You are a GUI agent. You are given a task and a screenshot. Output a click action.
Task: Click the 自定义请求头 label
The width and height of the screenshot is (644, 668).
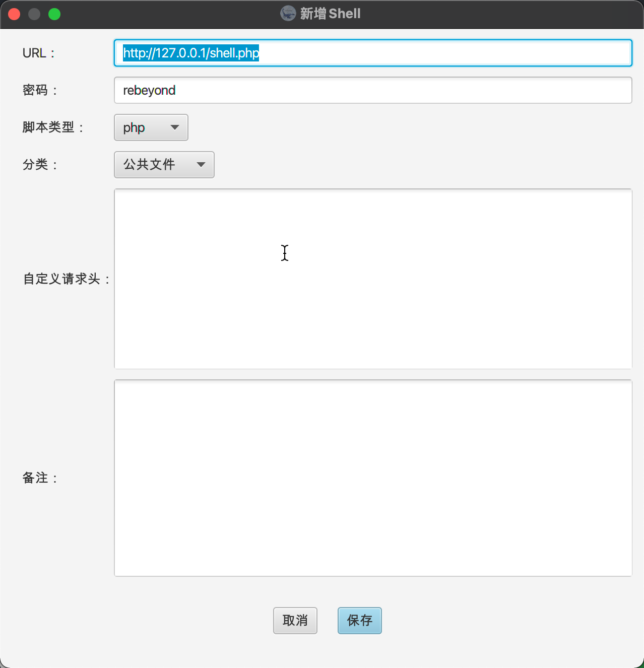[66, 278]
